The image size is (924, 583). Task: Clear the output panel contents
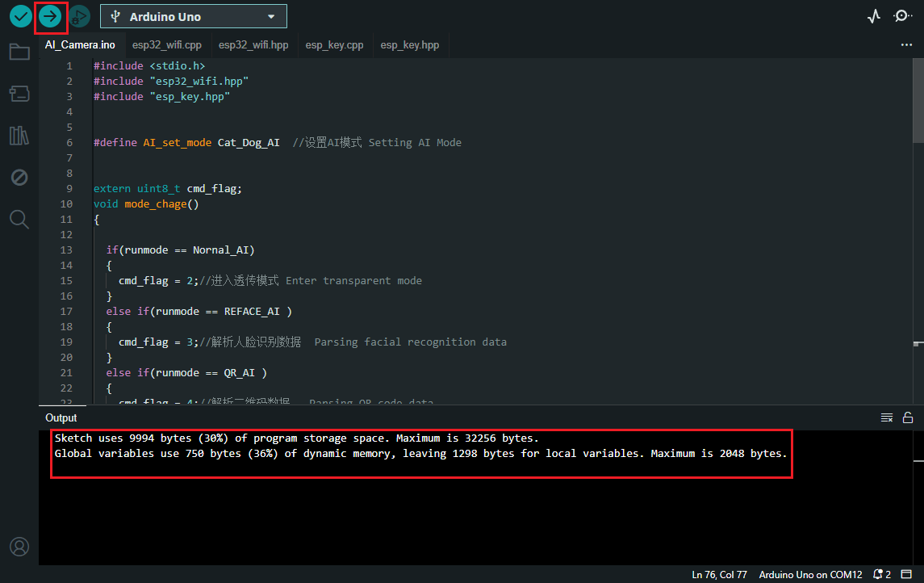tap(887, 418)
